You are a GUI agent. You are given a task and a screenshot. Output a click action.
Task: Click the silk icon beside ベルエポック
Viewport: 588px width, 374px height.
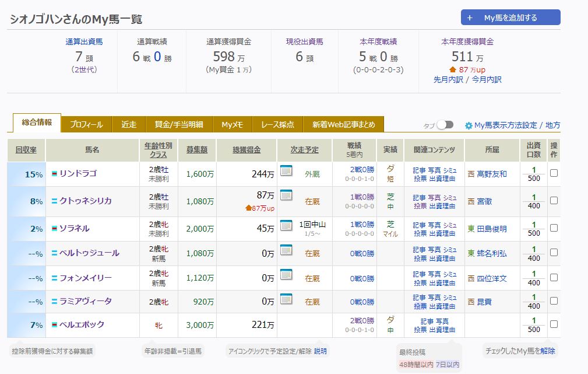tap(54, 324)
